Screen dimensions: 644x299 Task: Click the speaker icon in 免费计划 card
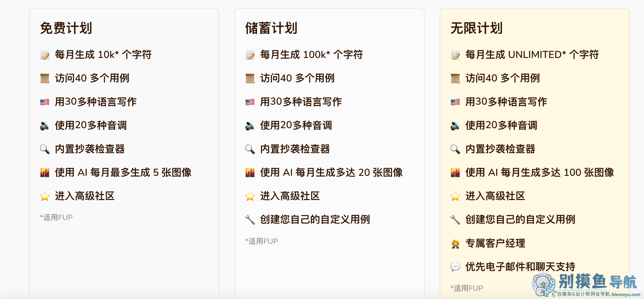45,126
